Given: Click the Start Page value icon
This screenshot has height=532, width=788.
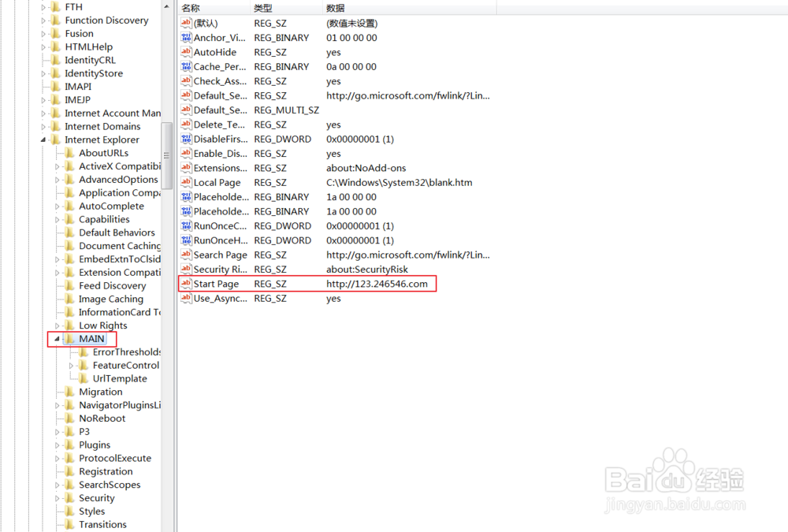Looking at the screenshot, I should [186, 284].
